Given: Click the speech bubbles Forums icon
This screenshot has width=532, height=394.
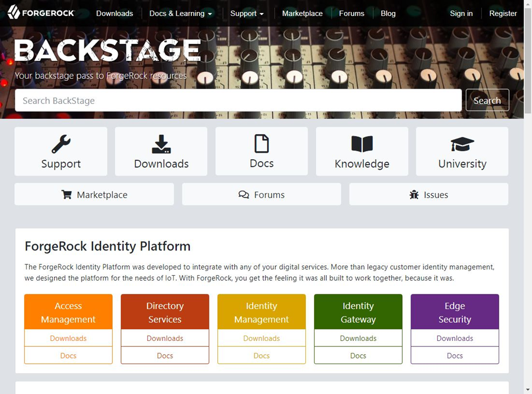Looking at the screenshot, I should (244, 194).
